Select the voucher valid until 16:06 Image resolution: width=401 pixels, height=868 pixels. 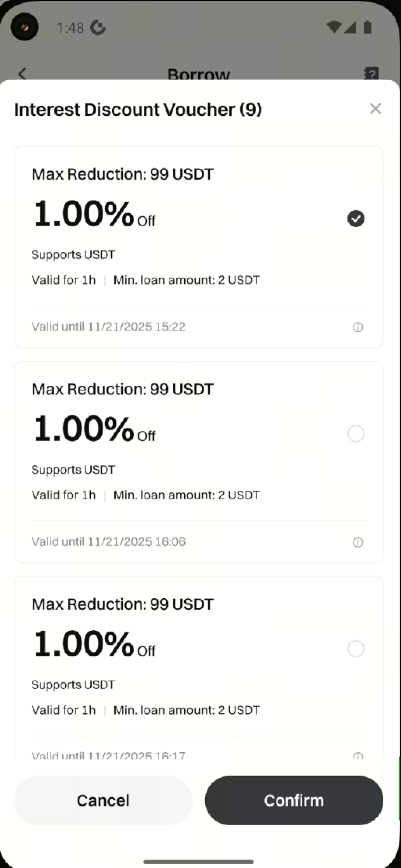[x=356, y=434]
